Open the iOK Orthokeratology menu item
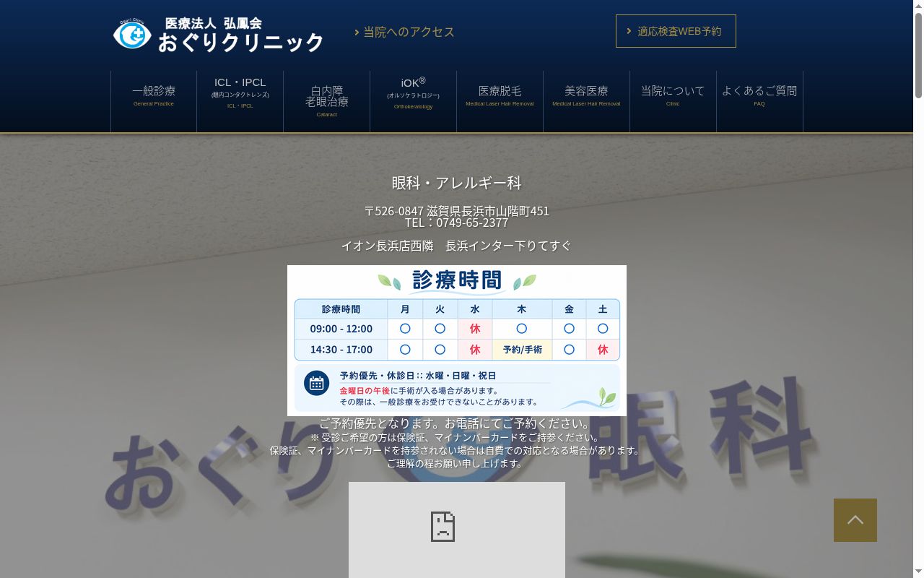The image size is (924, 578). (x=414, y=101)
